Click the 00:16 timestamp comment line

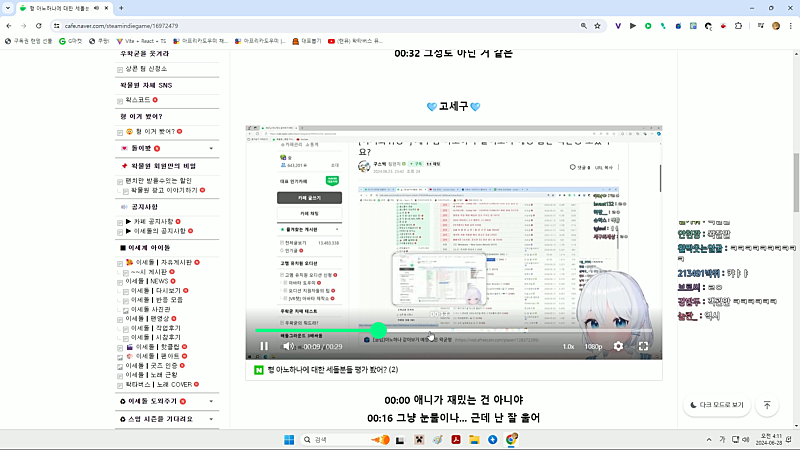(454, 418)
